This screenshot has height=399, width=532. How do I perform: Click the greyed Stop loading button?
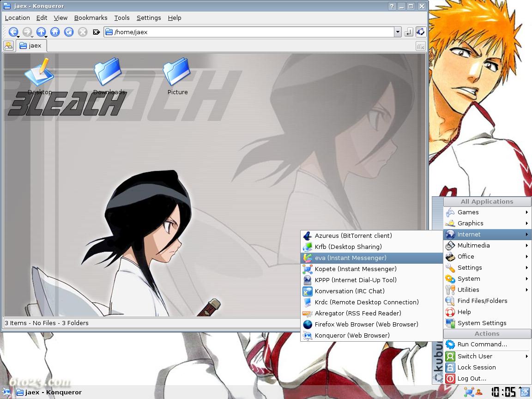click(x=83, y=32)
